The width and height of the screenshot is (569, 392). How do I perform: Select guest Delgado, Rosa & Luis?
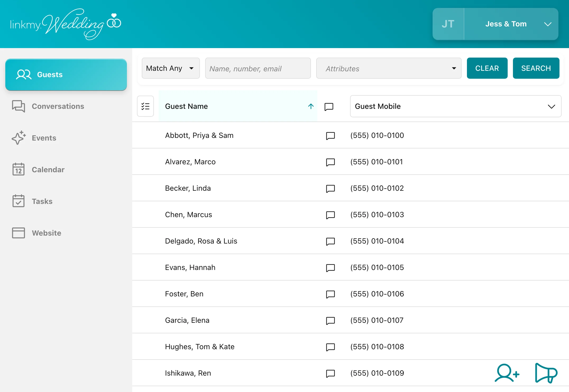[x=201, y=241]
